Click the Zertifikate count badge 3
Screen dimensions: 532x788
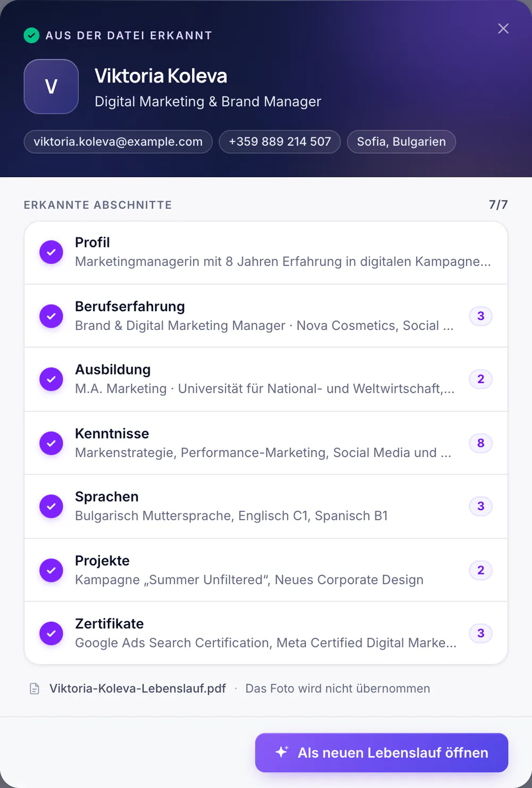coord(481,633)
